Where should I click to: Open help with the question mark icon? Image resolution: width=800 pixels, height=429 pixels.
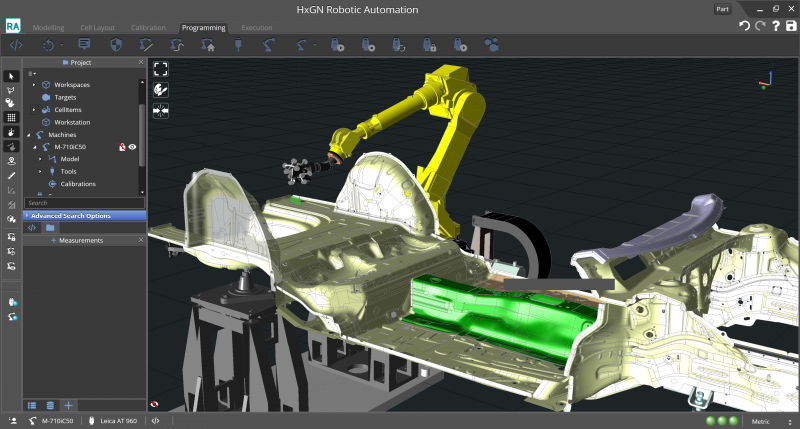point(776,25)
